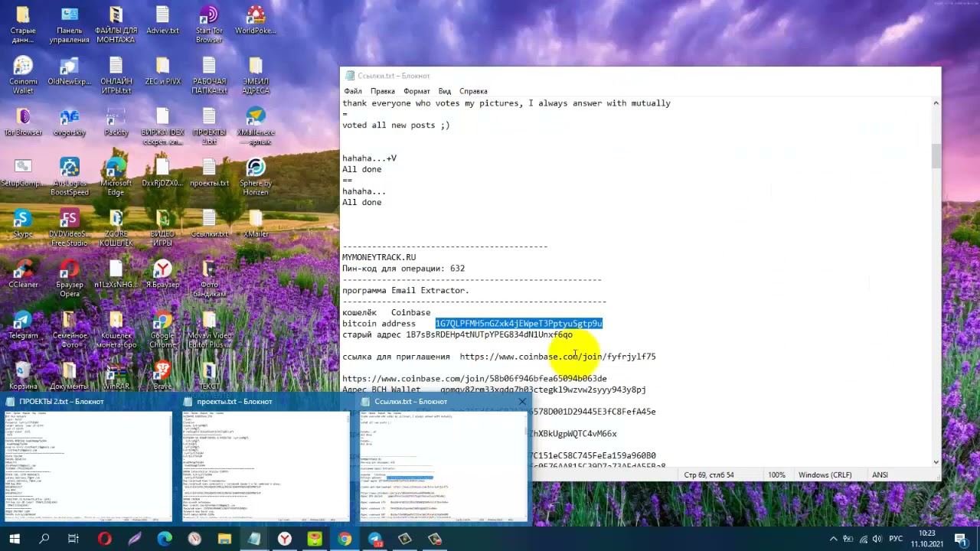Launch Skype from the desktop
980x551 pixels.
(23, 223)
